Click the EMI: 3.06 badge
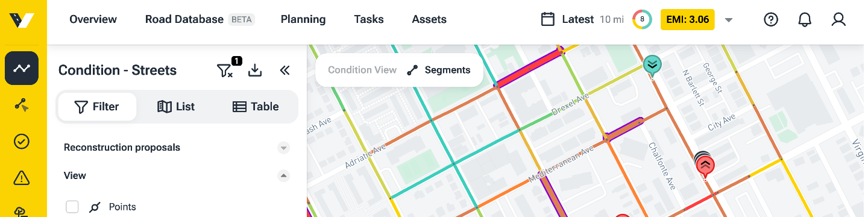 coord(688,19)
